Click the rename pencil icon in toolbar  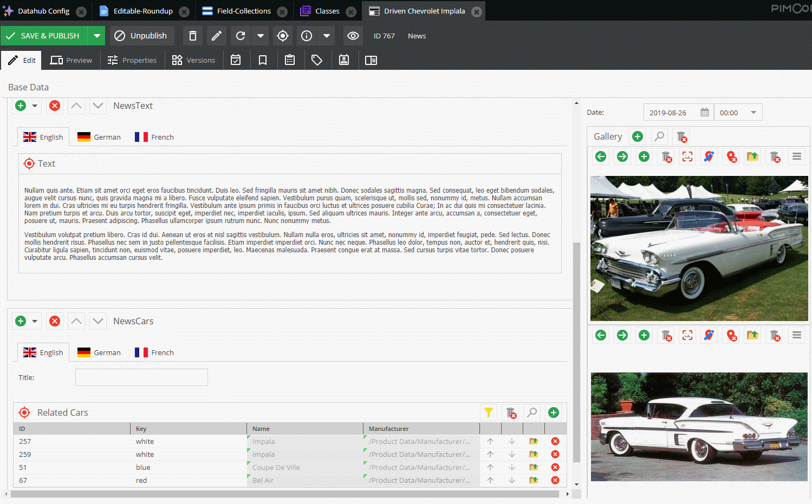[216, 36]
